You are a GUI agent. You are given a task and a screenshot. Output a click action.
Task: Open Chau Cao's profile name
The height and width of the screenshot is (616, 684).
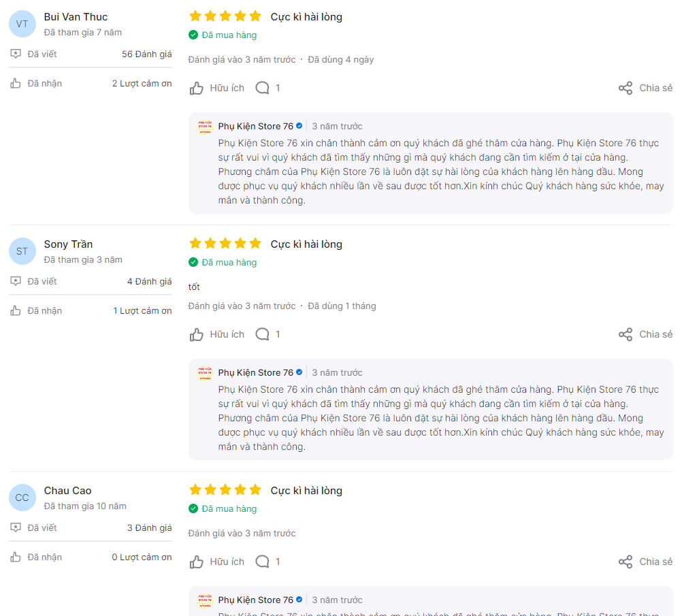67,491
